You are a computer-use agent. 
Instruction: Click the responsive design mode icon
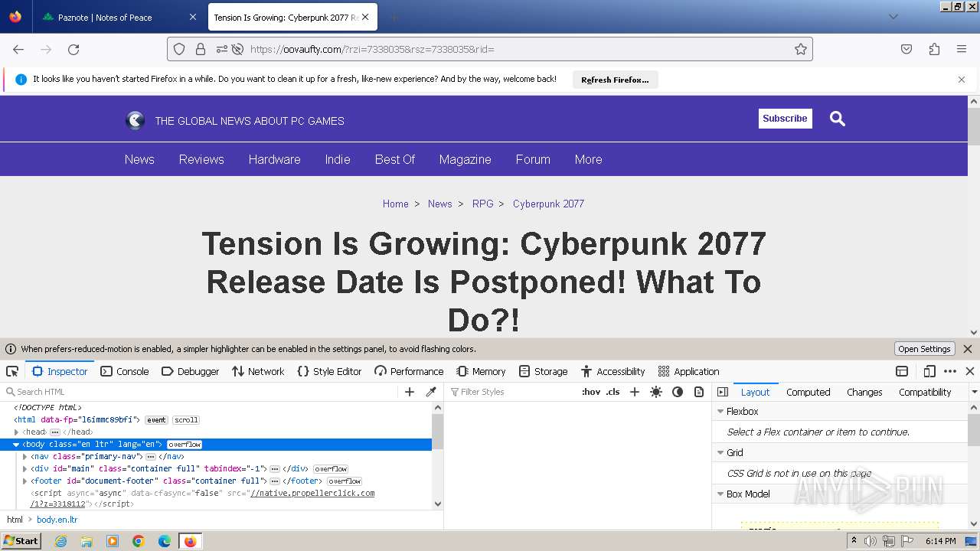pyautogui.click(x=929, y=371)
